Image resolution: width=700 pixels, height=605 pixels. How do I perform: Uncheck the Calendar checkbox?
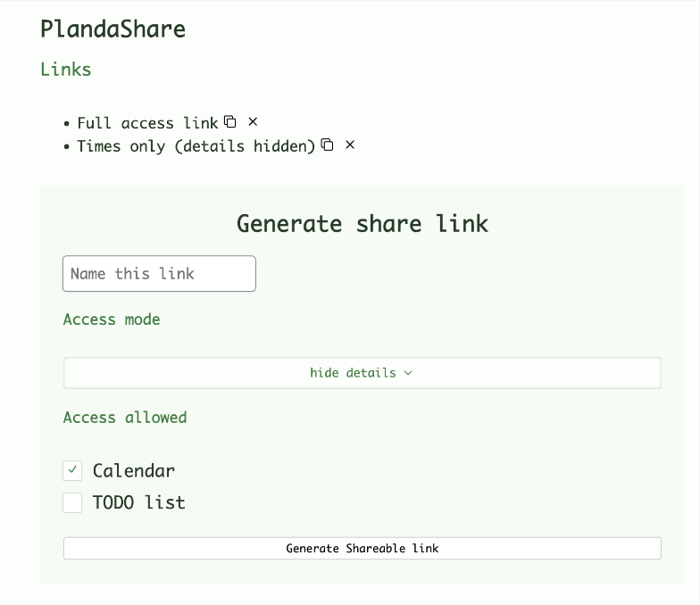(x=73, y=470)
